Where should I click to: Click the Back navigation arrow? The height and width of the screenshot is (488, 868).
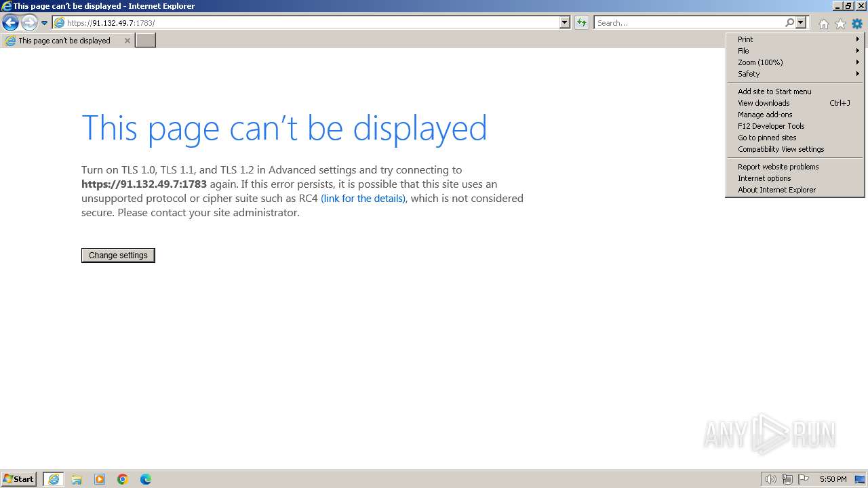click(10, 23)
